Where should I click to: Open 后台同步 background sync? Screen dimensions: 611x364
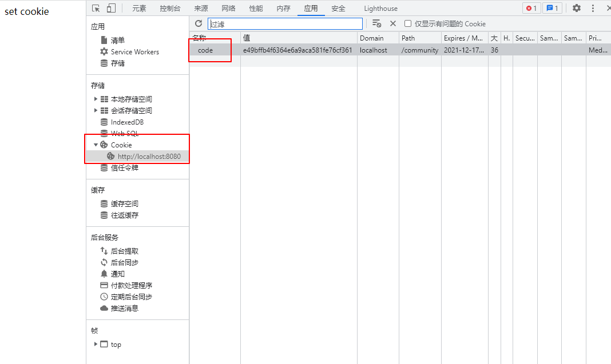point(125,262)
